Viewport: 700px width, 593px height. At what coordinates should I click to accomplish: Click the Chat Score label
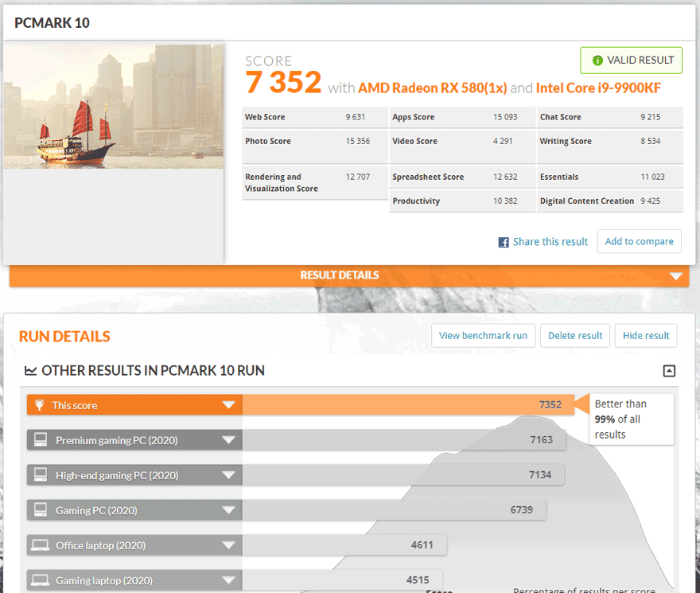pyautogui.click(x=560, y=117)
